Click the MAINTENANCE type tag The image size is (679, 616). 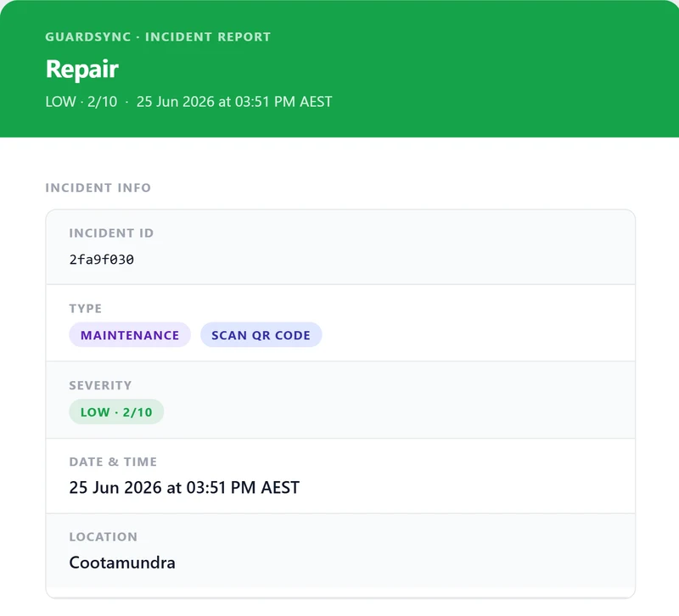pos(130,335)
